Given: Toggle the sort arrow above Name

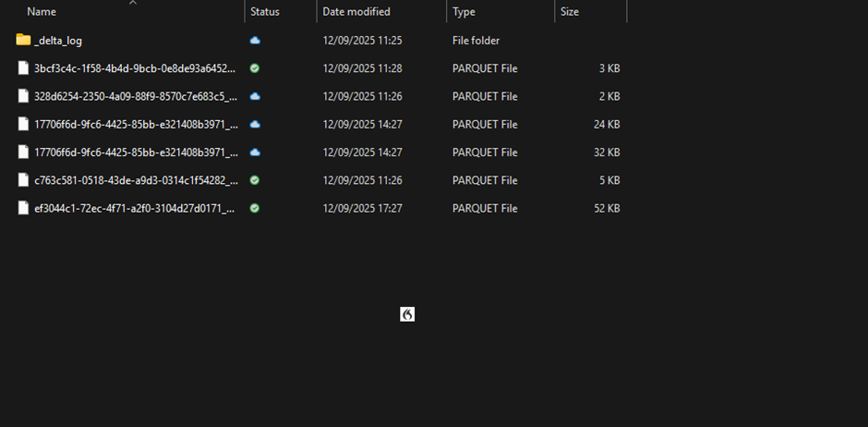Looking at the screenshot, I should pos(132,3).
